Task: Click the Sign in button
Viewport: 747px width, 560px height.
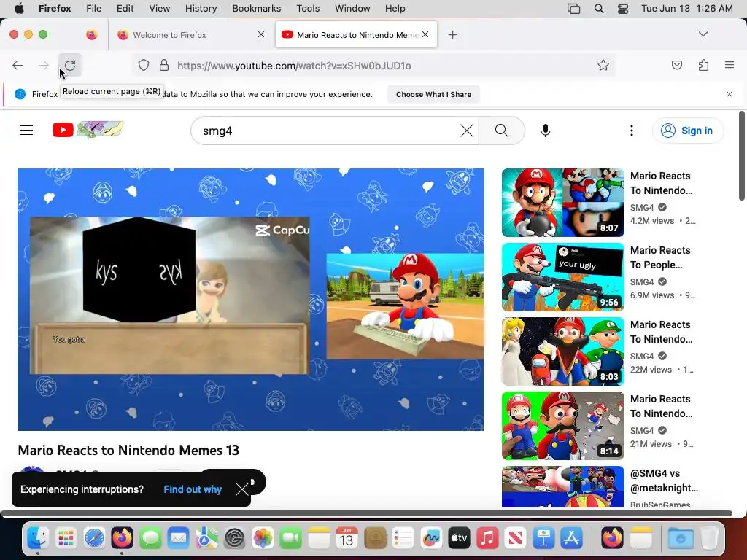Action: 688,131
